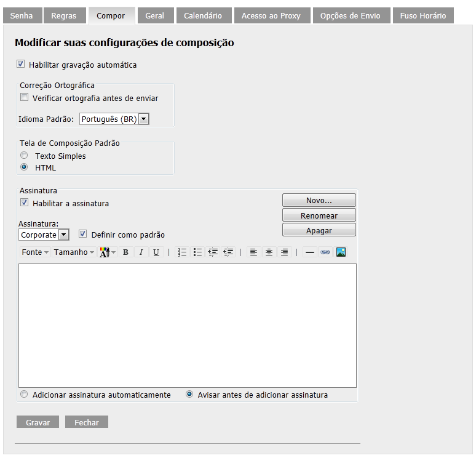Image resolution: width=476 pixels, height=458 pixels.
Task: Open the Corporate signature dropdown
Action: (x=44, y=235)
